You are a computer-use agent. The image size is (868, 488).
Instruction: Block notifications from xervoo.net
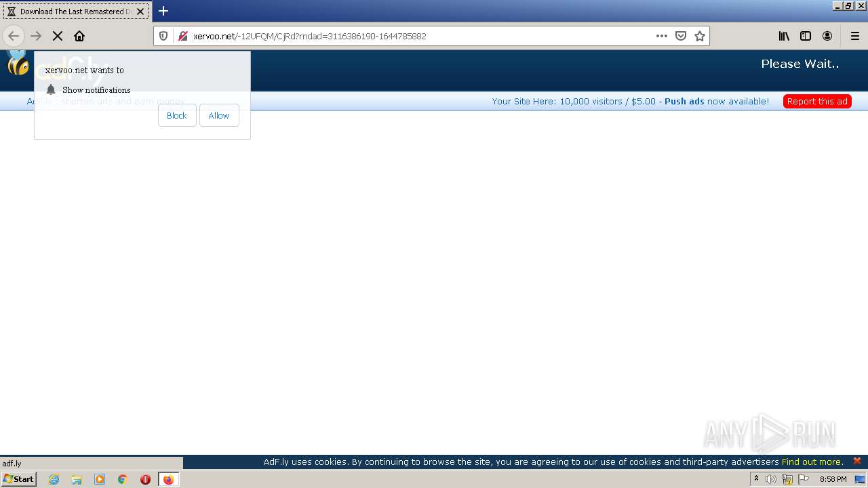[x=177, y=115]
